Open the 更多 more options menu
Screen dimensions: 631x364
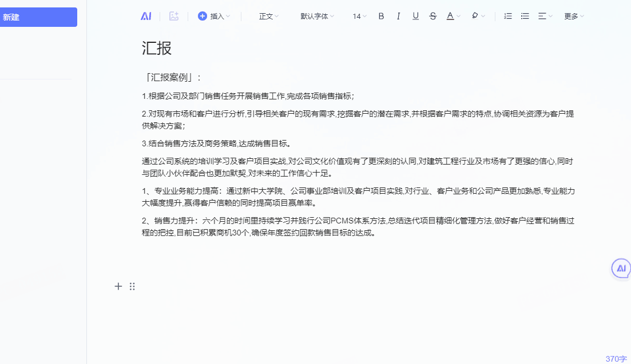click(x=574, y=16)
